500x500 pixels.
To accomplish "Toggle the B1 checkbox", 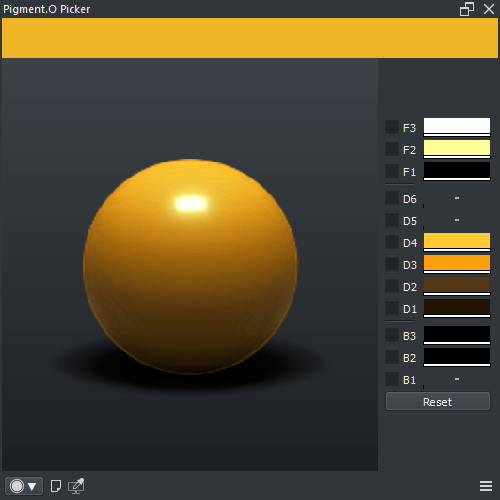I will (392, 379).
